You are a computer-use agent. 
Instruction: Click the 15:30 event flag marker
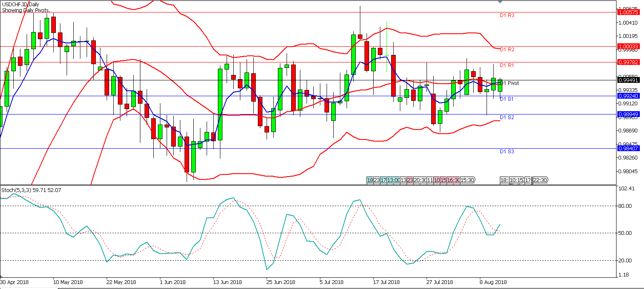pos(468,180)
